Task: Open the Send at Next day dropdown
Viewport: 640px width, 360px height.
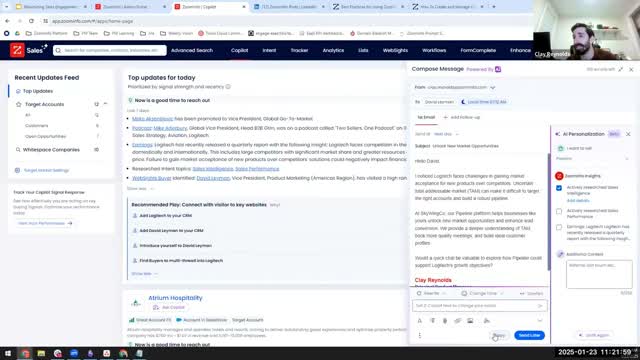Action: 447,134
